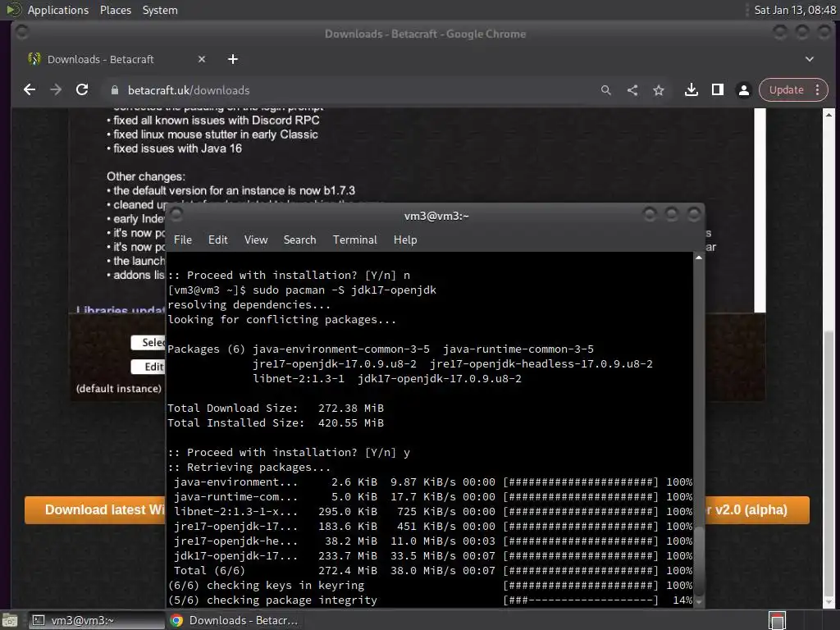Open the System menu
840x630 pixels.
160,10
